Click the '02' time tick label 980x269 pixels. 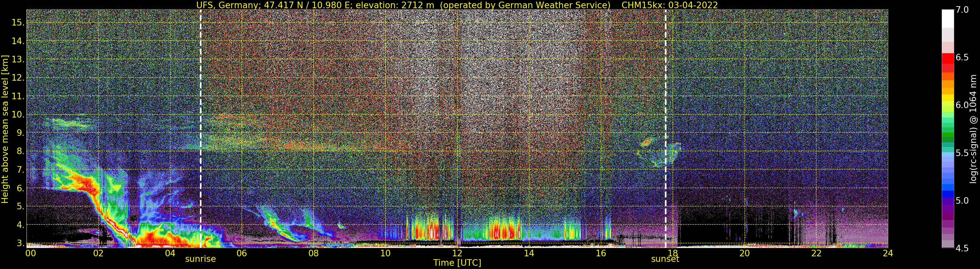point(99,253)
